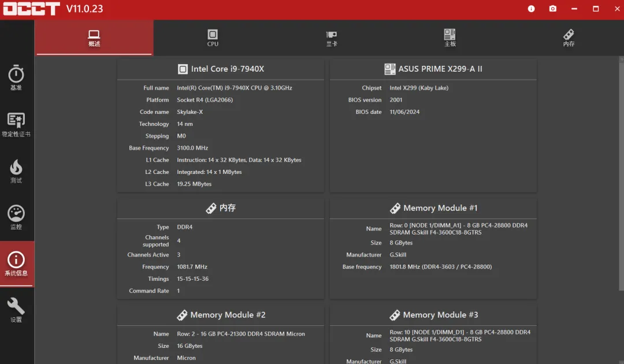Click the RAM icon beside Memory Module #2
Screen dimensions: 624x364
[182, 315]
